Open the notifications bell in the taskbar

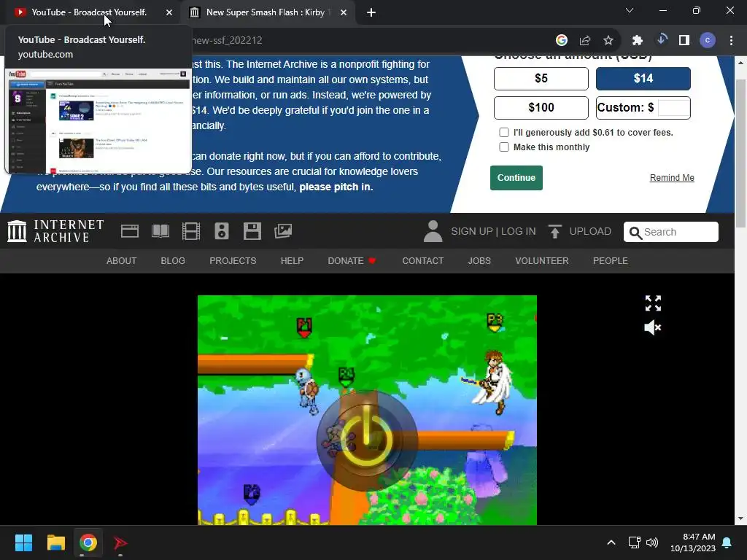click(727, 542)
